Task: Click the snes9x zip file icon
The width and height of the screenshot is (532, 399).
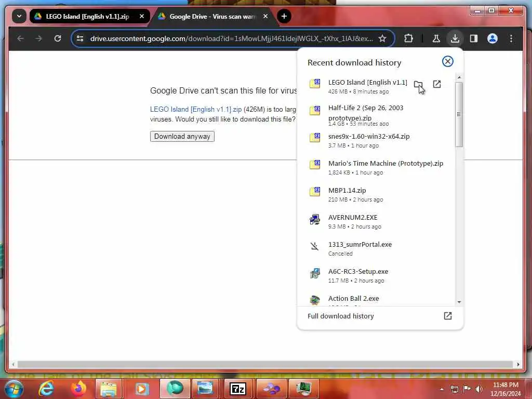Action: tap(315, 137)
